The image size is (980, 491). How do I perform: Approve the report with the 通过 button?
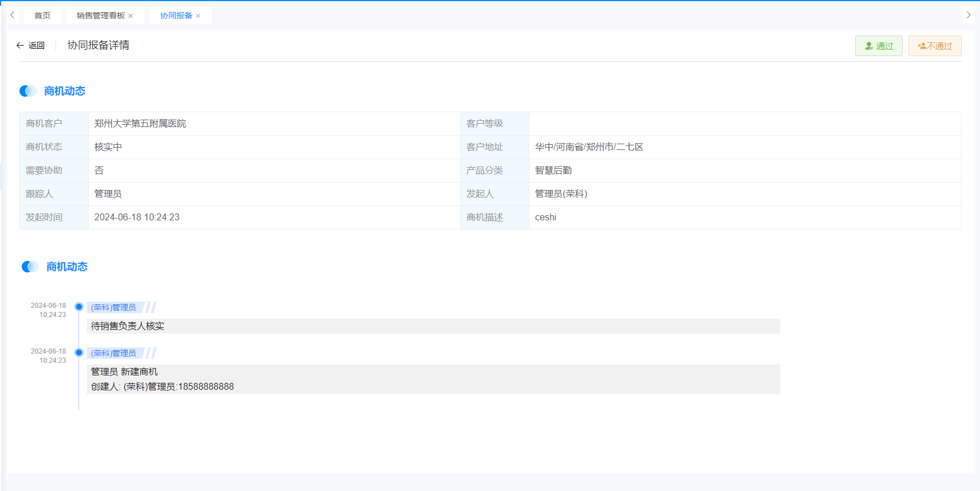point(879,46)
